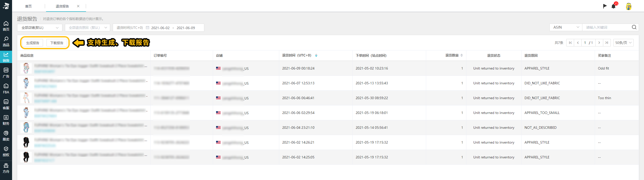644x180 pixels.
Task: Expand the 全部店铺(默认) store dropdown
Action: (x=40, y=28)
